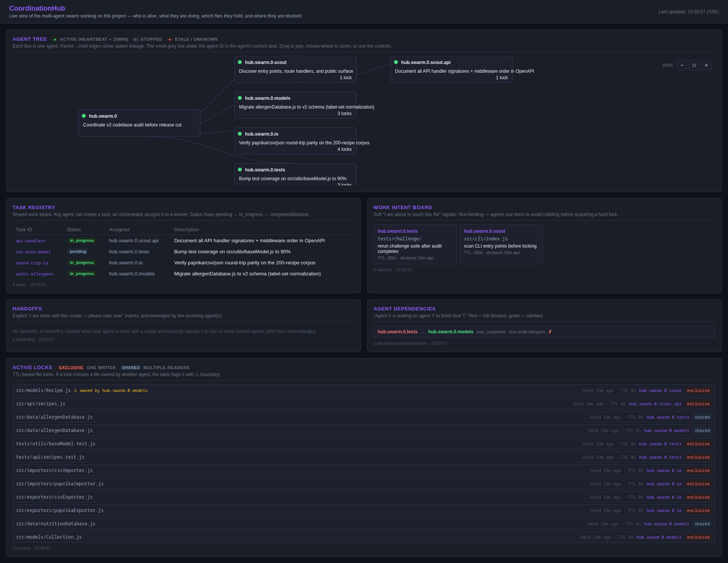The height and width of the screenshot is (563, 728).
Task: Click hub.swarm.0.models in the dependency row
Action: point(451,332)
